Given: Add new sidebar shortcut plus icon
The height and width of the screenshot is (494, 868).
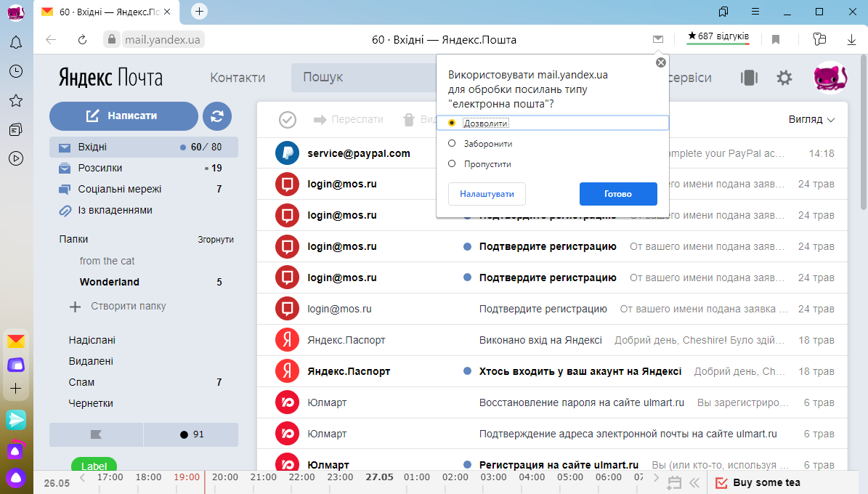Looking at the screenshot, I should [x=16, y=388].
